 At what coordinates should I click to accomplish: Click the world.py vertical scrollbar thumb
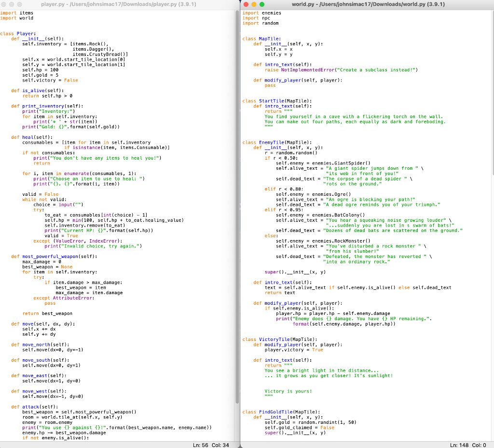(492, 93)
